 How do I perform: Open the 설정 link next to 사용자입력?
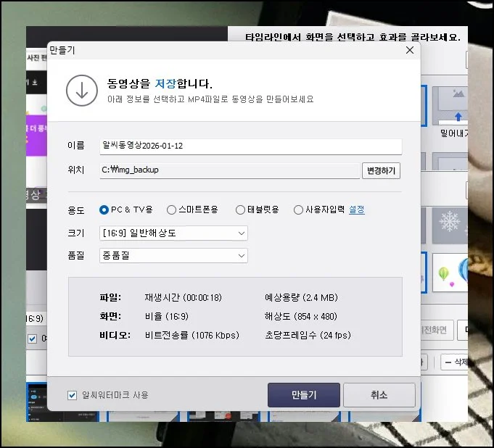tap(356, 210)
